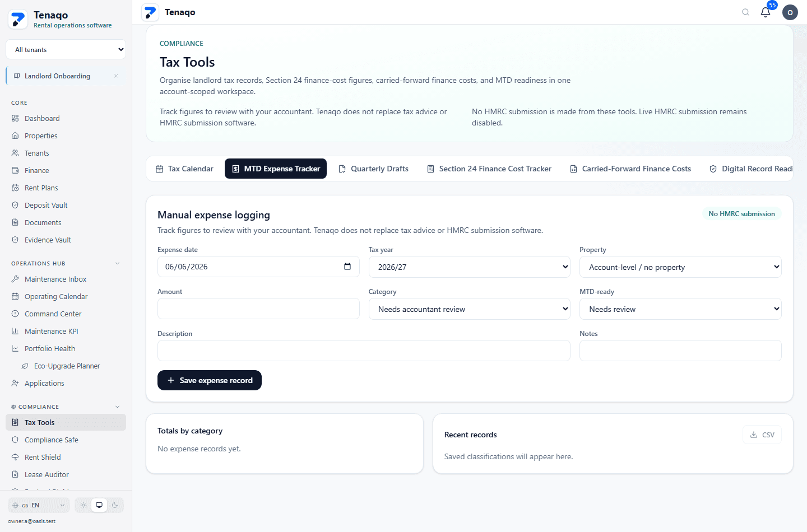This screenshot has width=807, height=532.
Task: Click the Expense date field
Action: (258, 267)
